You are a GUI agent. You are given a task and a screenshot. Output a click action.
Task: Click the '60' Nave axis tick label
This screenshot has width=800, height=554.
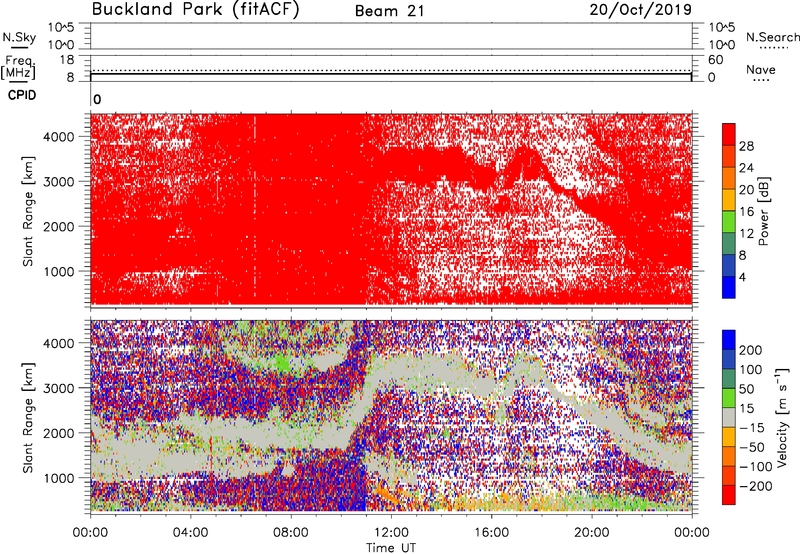(x=716, y=60)
